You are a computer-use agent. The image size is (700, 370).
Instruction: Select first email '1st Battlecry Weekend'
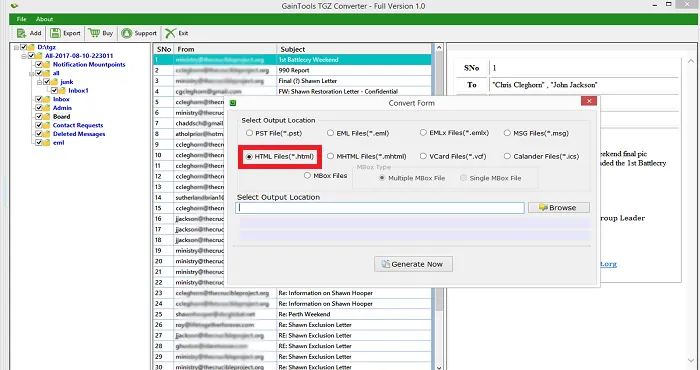click(x=293, y=60)
